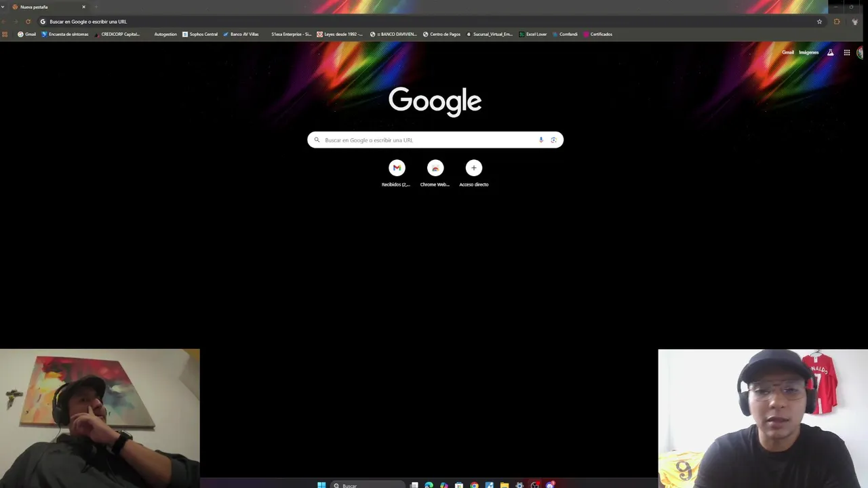
Task: Open File Explorer from the taskbar
Action: 505,485
